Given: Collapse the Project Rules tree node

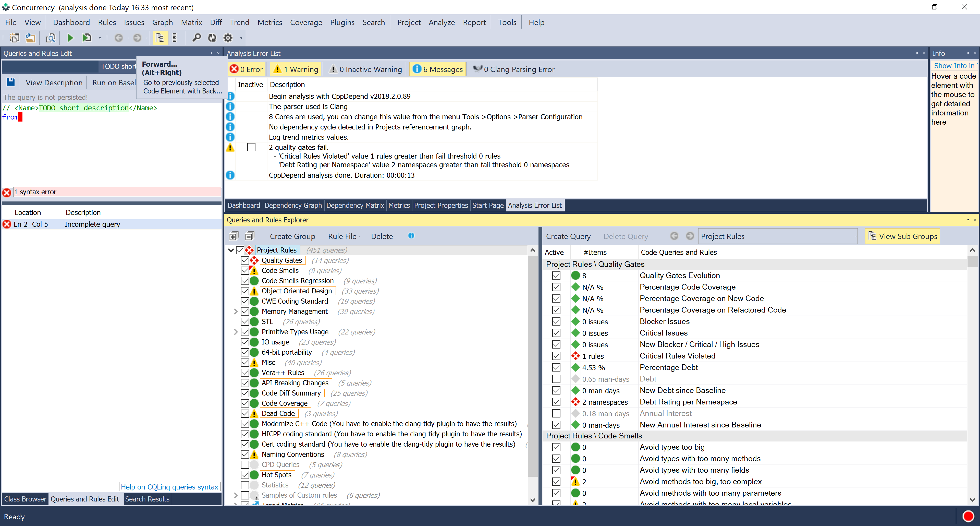Looking at the screenshot, I should click(x=231, y=250).
